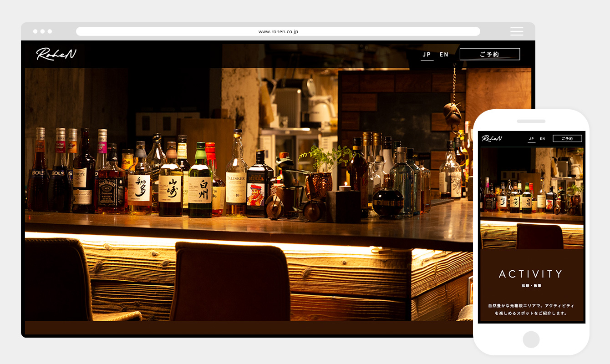Click the 白州 whisky bottle in desktop photo
This screenshot has width=610, height=364.
200,184
